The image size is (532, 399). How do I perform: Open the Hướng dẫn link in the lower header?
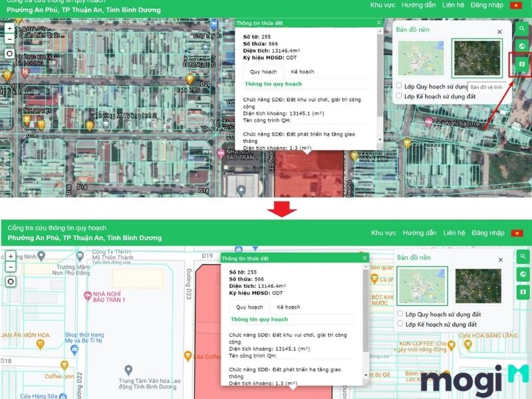tap(420, 233)
